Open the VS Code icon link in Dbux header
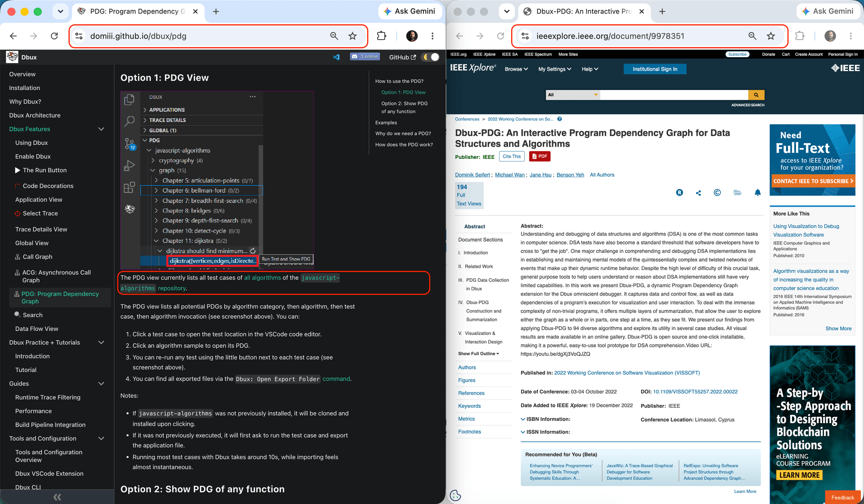864x504 pixels. pyautogui.click(x=336, y=57)
